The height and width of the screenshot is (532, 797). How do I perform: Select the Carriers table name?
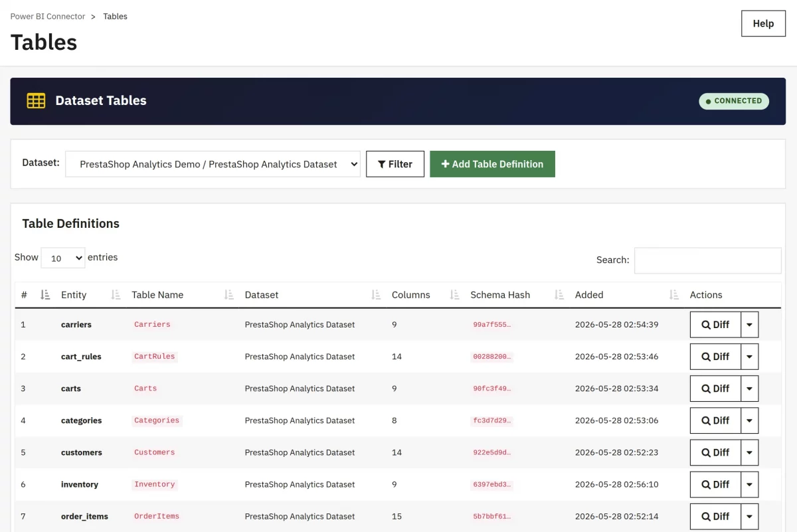152,325
